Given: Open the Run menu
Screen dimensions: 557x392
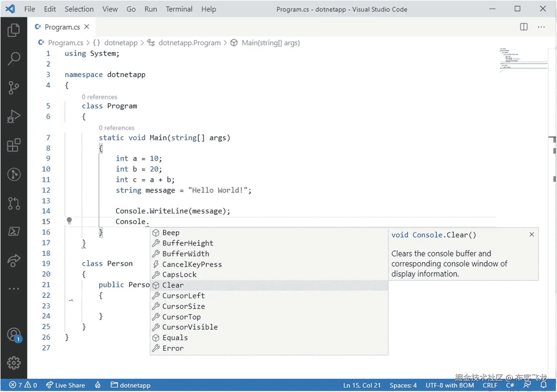Looking at the screenshot, I should point(151,9).
